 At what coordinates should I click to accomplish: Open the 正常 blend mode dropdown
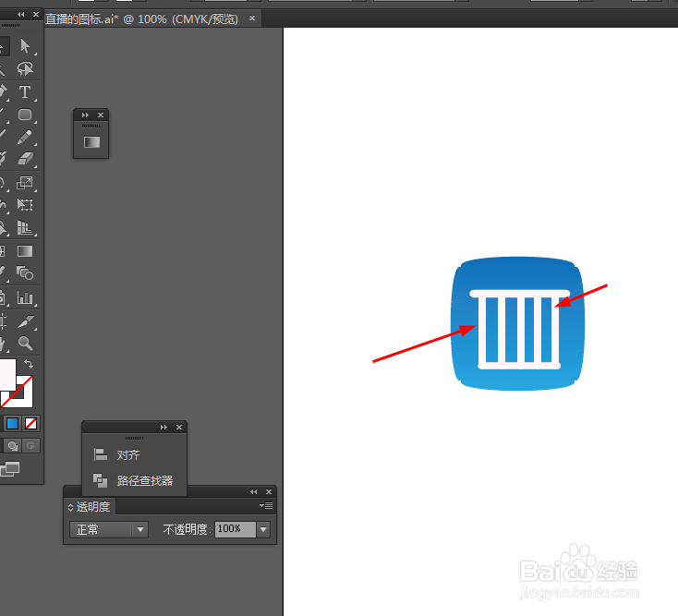[108, 529]
